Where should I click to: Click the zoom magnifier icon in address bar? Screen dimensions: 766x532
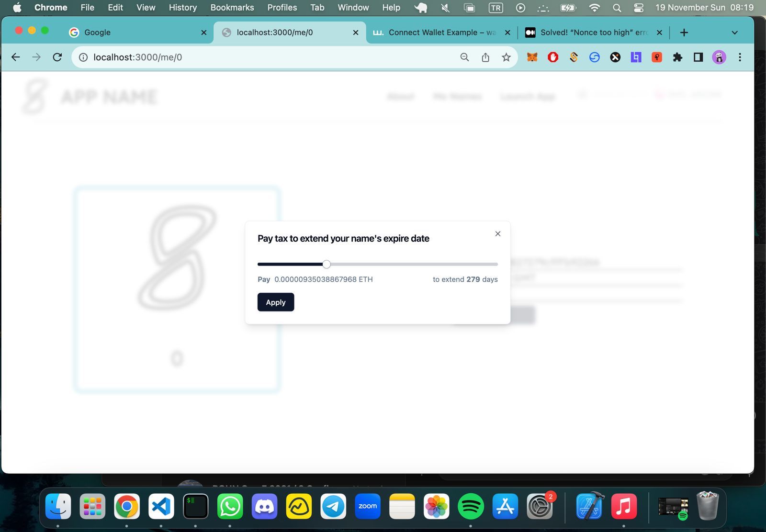[464, 57]
